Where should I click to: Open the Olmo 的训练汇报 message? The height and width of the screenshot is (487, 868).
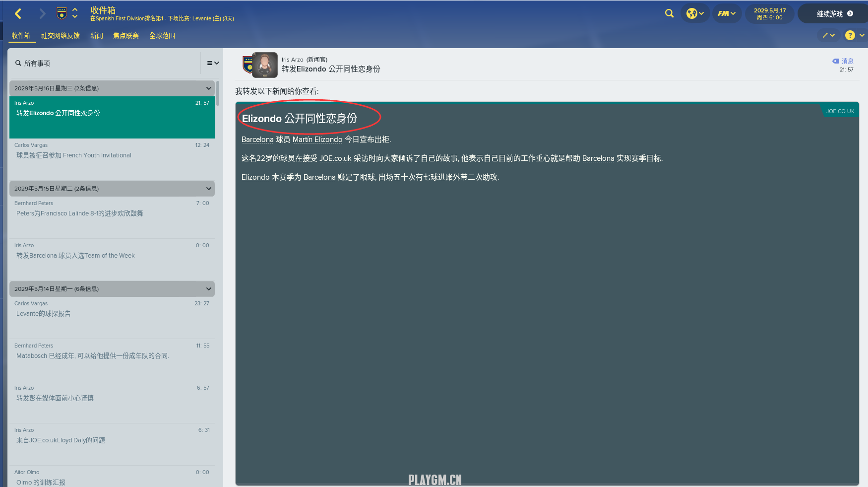[x=112, y=477]
